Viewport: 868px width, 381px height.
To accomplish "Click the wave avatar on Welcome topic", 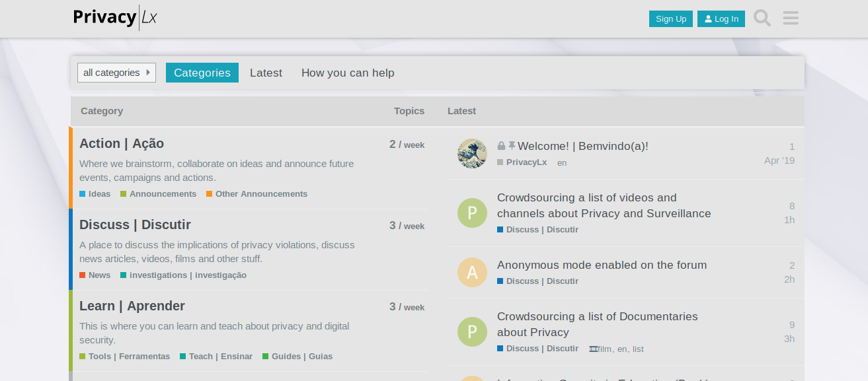I will (x=472, y=154).
